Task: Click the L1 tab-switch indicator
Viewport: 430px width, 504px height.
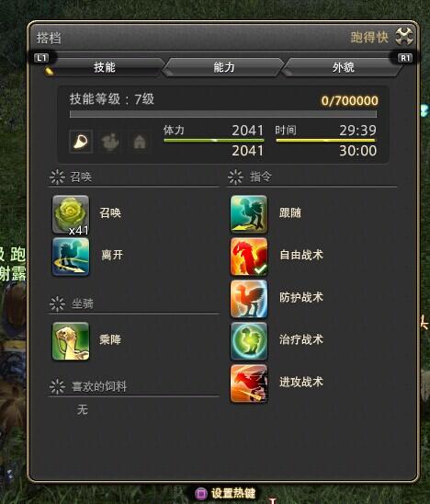Action: coord(41,58)
